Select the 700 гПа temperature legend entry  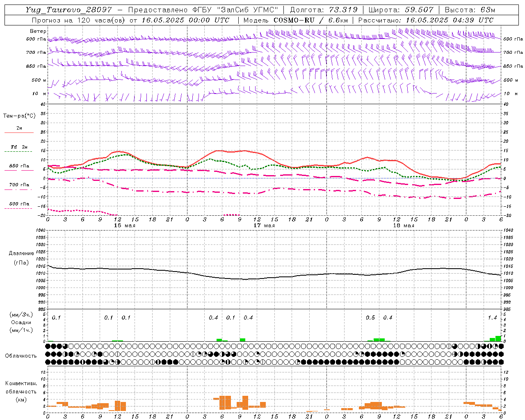19,185
